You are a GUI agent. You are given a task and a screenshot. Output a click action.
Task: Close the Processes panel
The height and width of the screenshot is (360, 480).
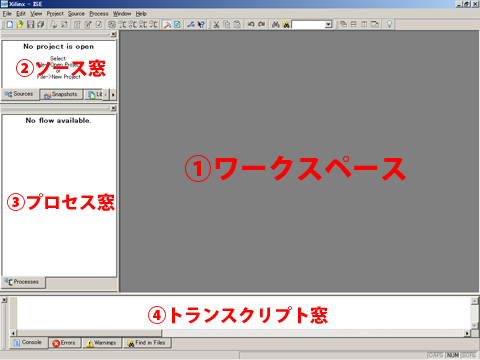[x=114, y=108]
